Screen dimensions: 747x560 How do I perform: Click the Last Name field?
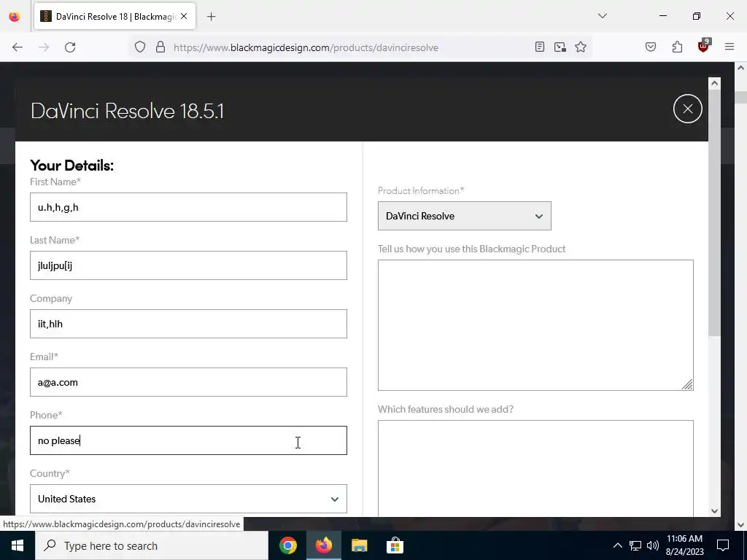(188, 265)
